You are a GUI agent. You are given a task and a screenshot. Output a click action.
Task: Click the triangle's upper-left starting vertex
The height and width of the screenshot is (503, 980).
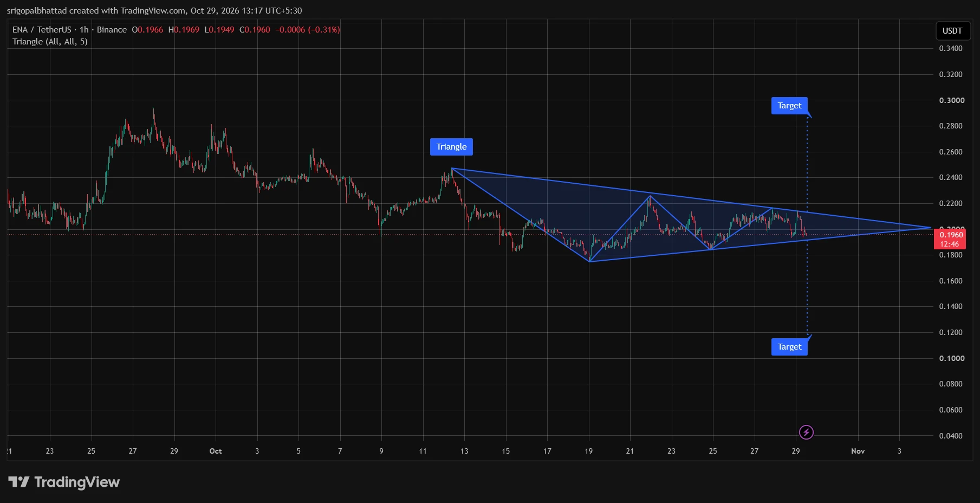pyautogui.click(x=452, y=169)
